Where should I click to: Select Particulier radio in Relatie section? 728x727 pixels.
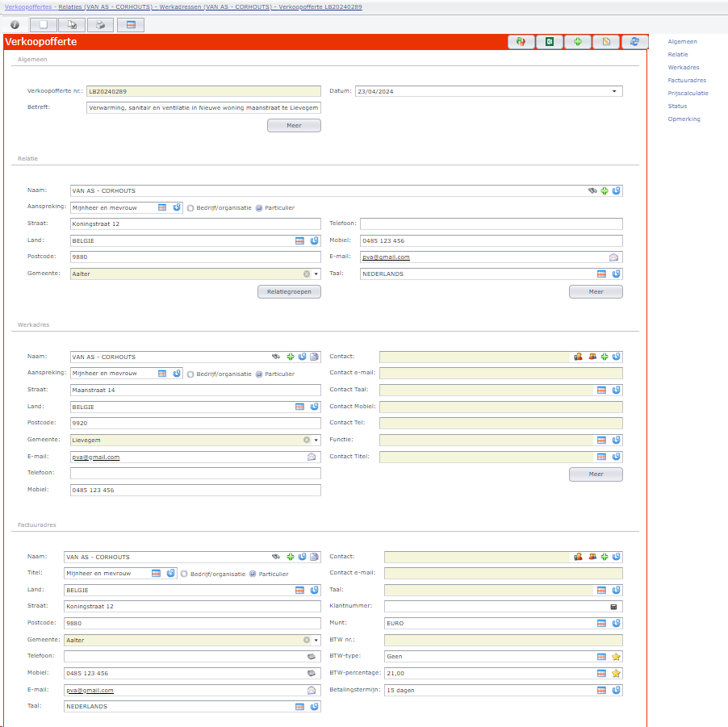pyautogui.click(x=259, y=208)
